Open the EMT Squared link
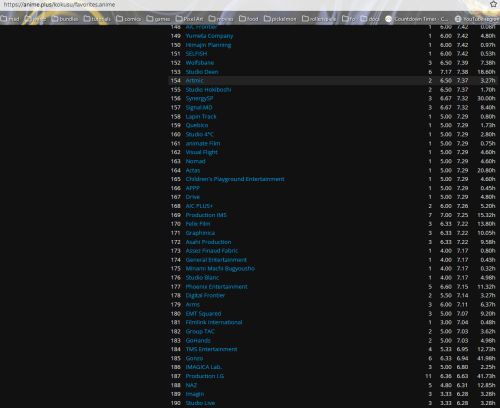Screen dimensions: 500x408 (x=203, y=314)
